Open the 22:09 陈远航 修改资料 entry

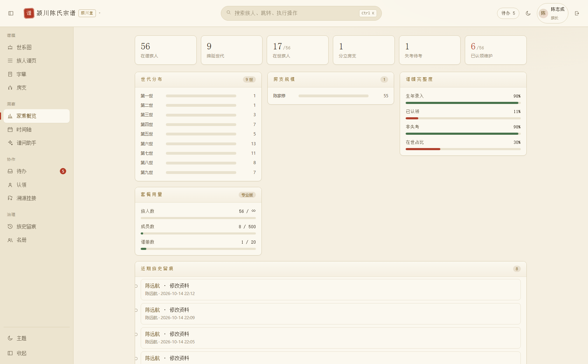click(330, 314)
